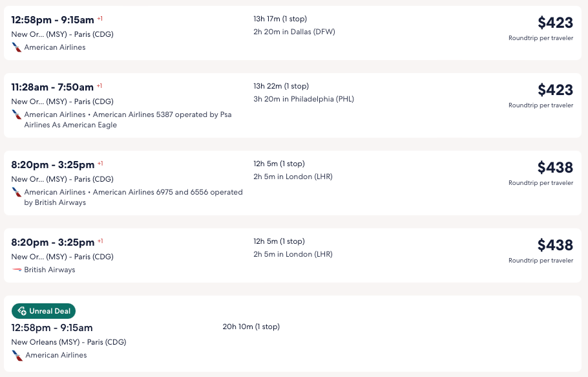This screenshot has width=588, height=377.
Task: Click the Unreal Deal badge icon
Action: [22, 311]
